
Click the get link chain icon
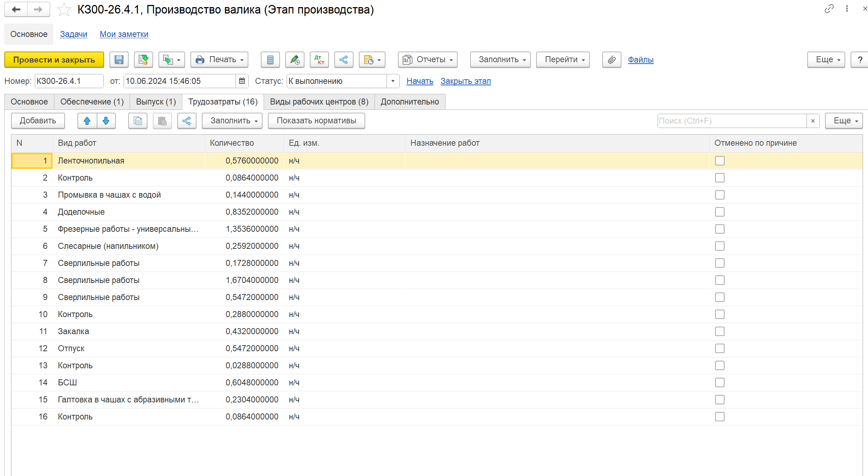point(829,9)
